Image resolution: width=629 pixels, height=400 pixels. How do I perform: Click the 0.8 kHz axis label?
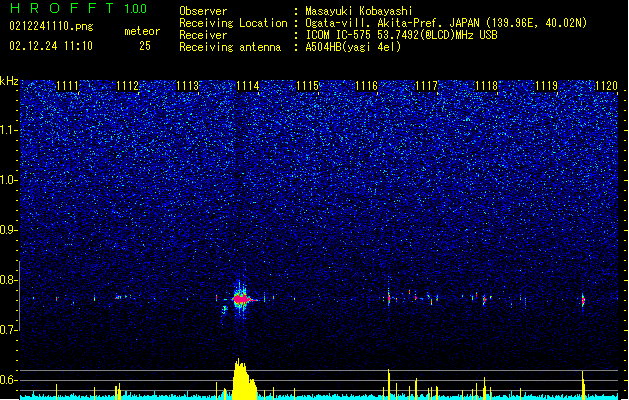[x=8, y=280]
